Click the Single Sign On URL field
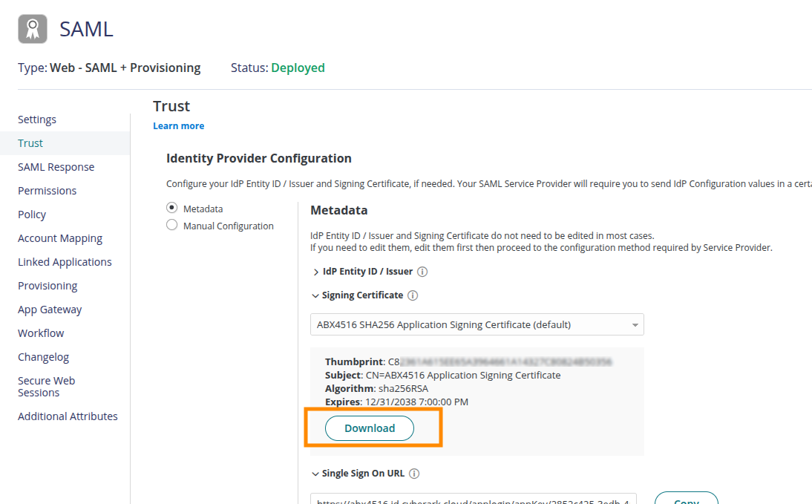The image size is (812, 504). (473, 500)
